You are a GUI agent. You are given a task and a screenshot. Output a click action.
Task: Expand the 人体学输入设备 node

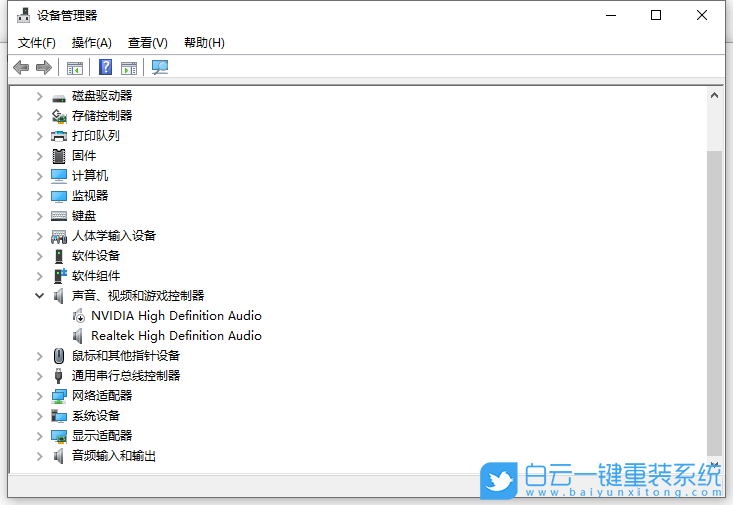tap(40, 237)
